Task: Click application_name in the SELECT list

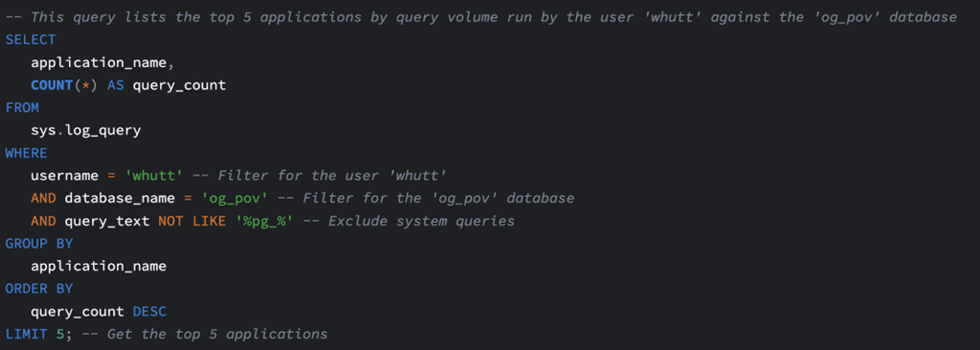Action: pos(99,63)
